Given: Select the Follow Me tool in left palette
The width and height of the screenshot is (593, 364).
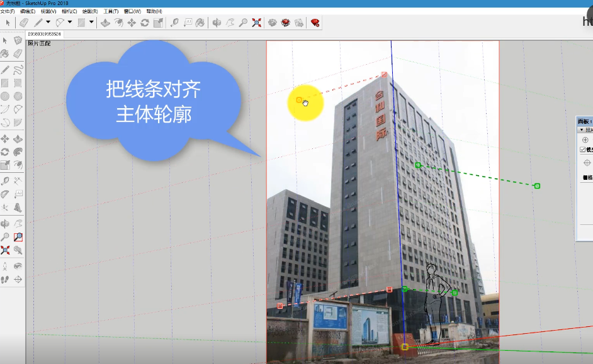Looking at the screenshot, I should (18, 152).
